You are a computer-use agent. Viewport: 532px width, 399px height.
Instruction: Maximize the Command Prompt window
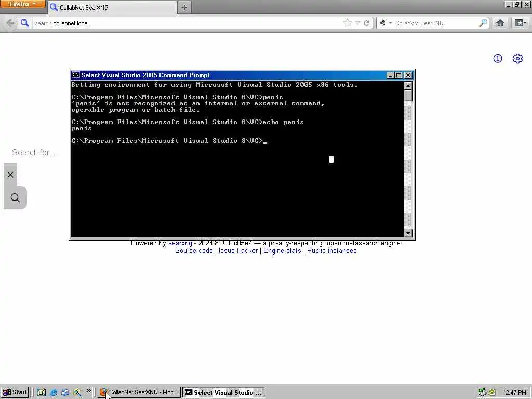pos(399,75)
